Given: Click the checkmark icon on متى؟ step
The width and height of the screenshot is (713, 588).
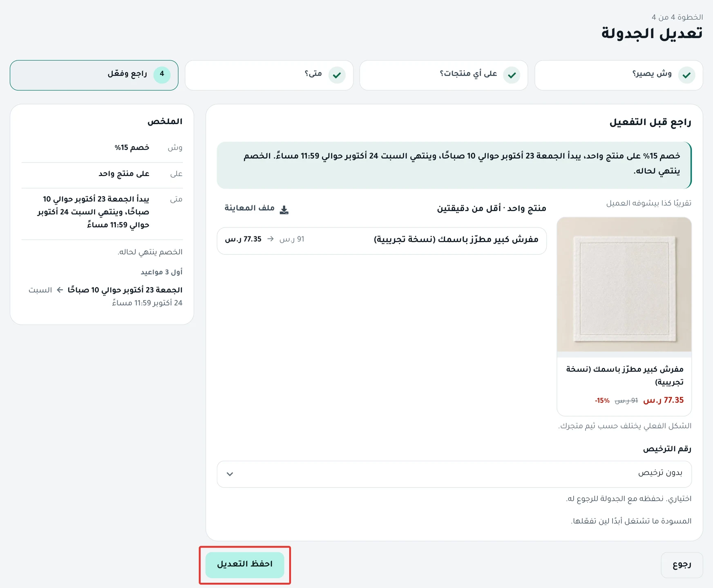Looking at the screenshot, I should point(337,75).
